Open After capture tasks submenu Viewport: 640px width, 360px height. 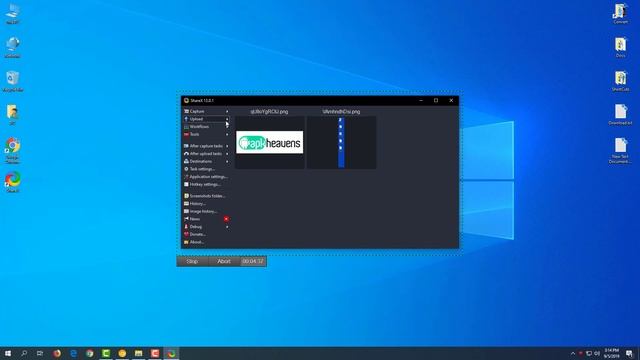click(x=206, y=146)
